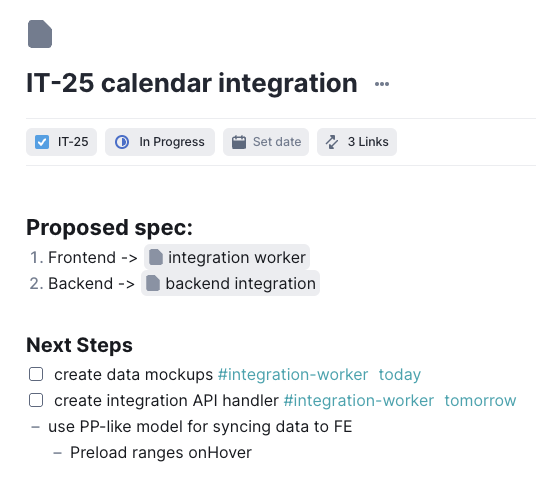This screenshot has width=551, height=487.
Task: Click the page icon of backend integration
Action: [x=153, y=283]
